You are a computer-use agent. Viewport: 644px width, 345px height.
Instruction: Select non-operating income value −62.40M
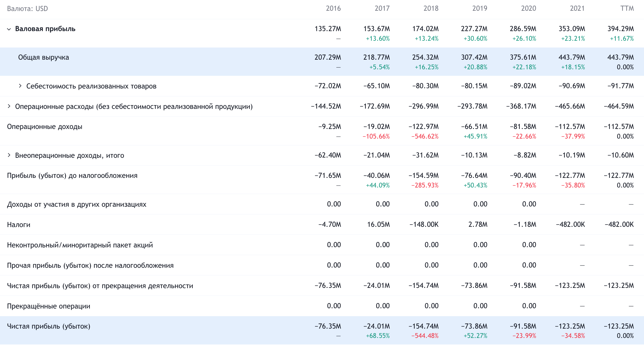coord(328,155)
